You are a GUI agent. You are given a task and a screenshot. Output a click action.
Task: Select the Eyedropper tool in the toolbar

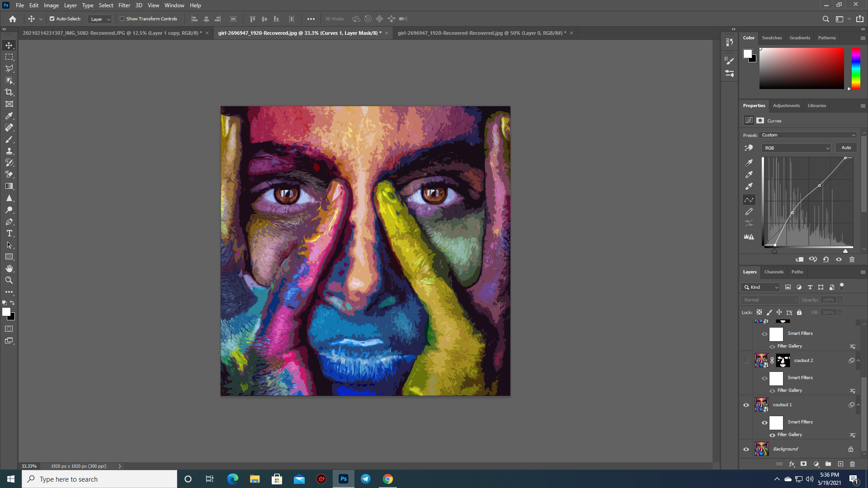[9, 116]
